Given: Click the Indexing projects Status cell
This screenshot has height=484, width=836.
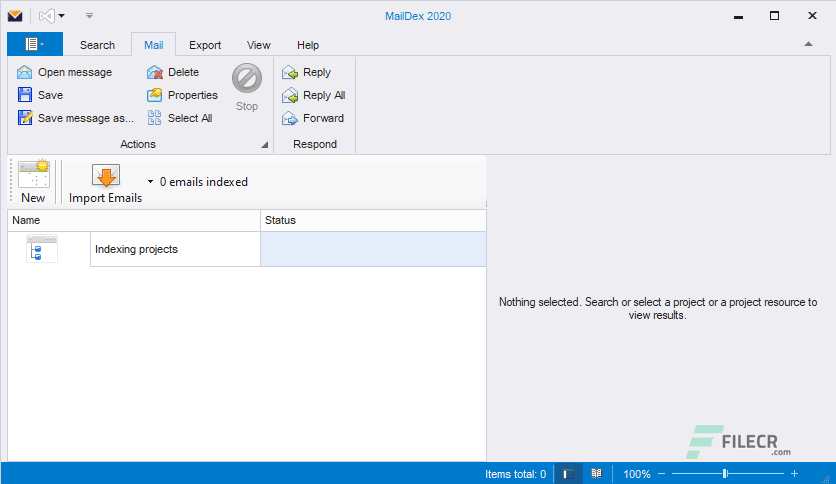Looking at the screenshot, I should 373,249.
